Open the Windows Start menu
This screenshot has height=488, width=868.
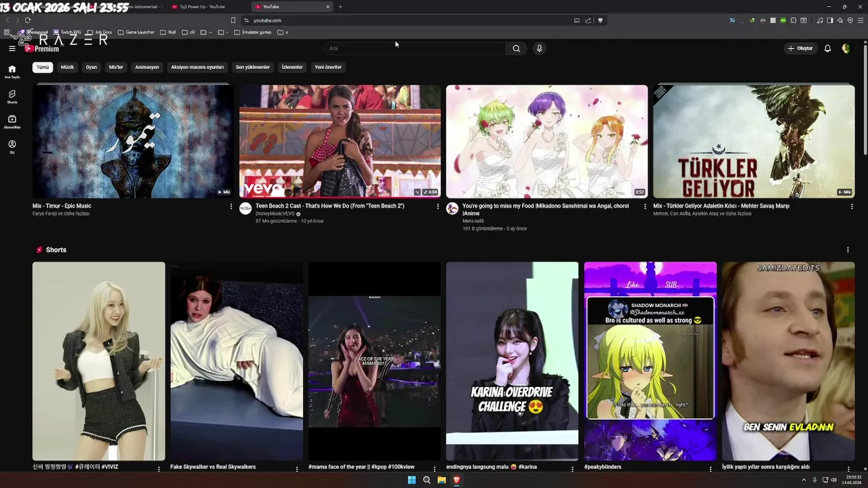[412, 480]
